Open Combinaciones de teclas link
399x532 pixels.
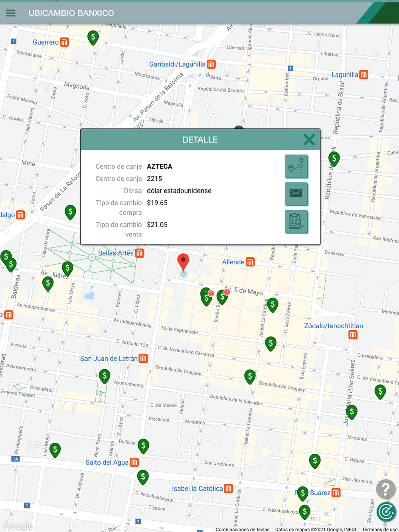click(242, 529)
